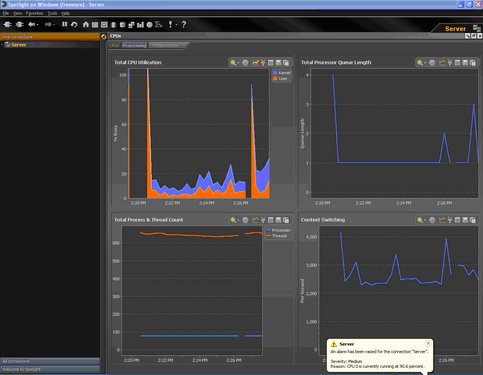The image size is (483, 375).
Task: Click the warning icon in alarm balloon
Action: pyautogui.click(x=334, y=344)
